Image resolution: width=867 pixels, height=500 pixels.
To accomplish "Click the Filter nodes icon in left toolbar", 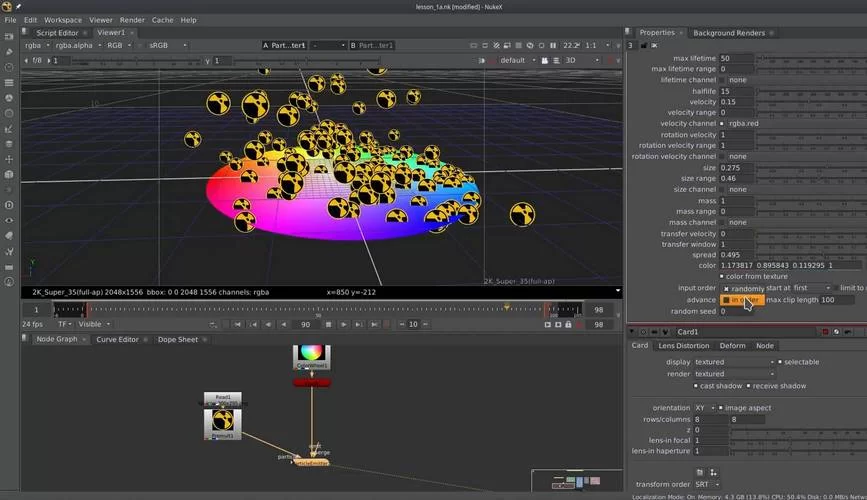I will [x=9, y=113].
